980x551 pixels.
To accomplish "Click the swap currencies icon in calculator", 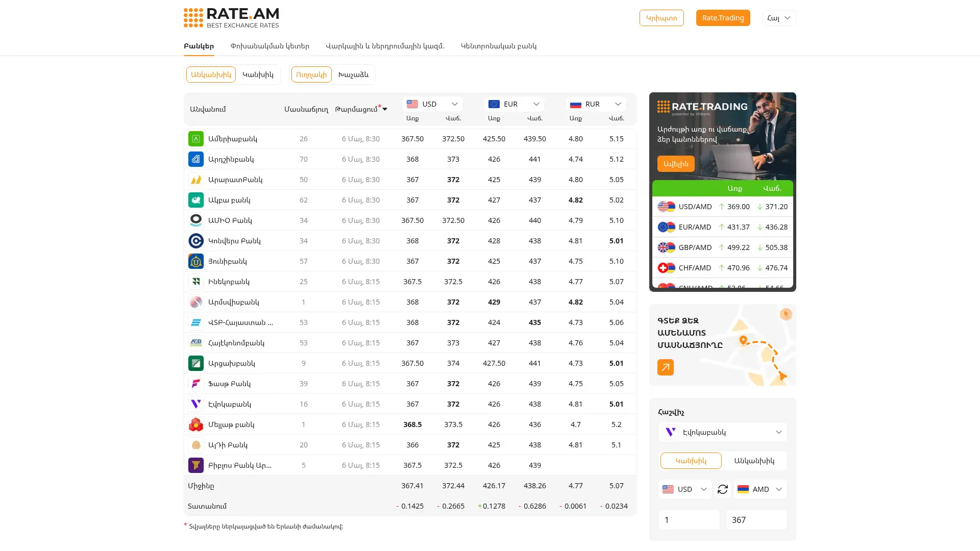I will point(723,489).
